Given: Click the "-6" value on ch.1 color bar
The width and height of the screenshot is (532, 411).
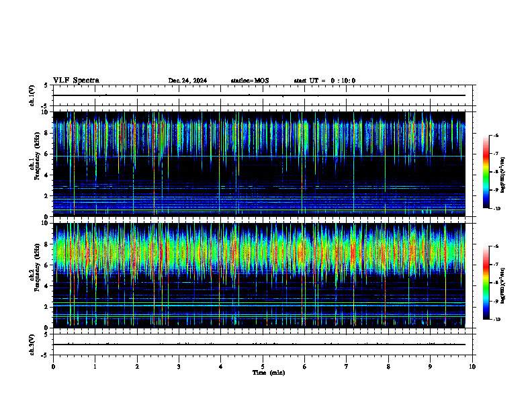Looking at the screenshot, I should (496, 135).
